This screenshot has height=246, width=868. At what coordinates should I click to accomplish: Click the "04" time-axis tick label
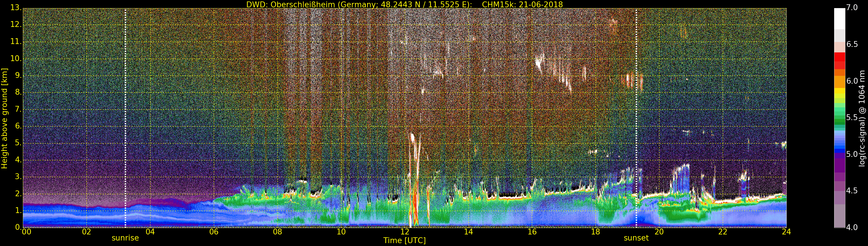point(150,232)
